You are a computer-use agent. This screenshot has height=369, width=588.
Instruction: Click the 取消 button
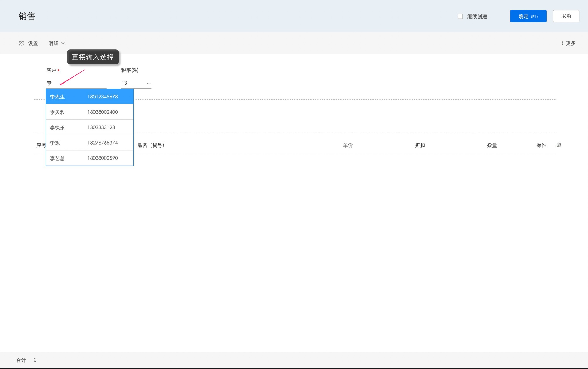coord(566,16)
